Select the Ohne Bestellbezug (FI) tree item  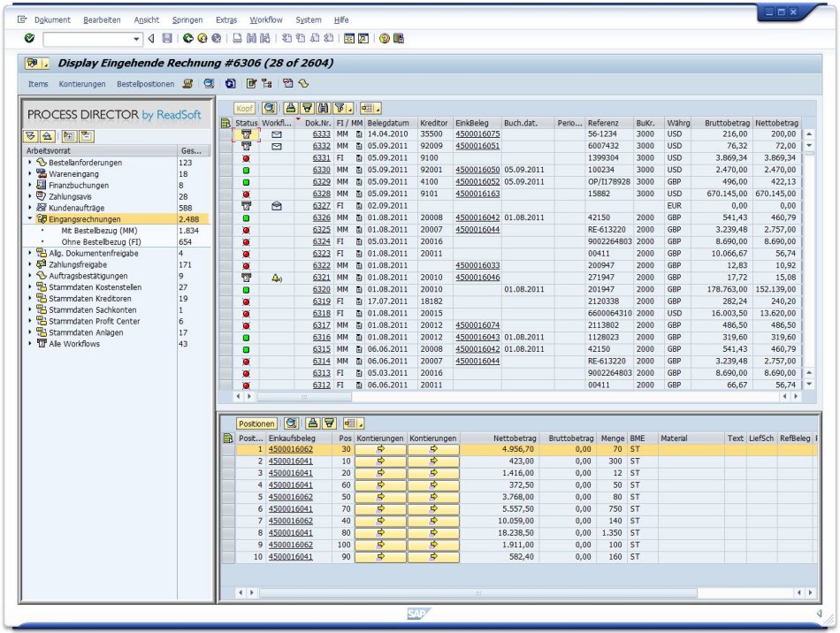(x=101, y=241)
